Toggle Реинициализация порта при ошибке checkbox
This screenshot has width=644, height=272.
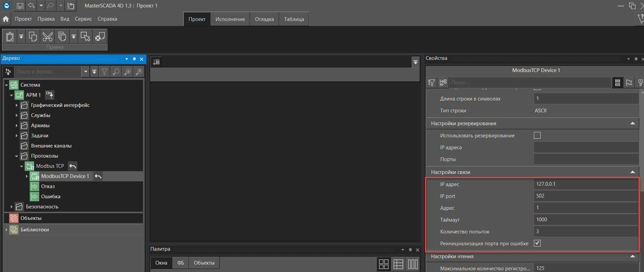click(537, 243)
